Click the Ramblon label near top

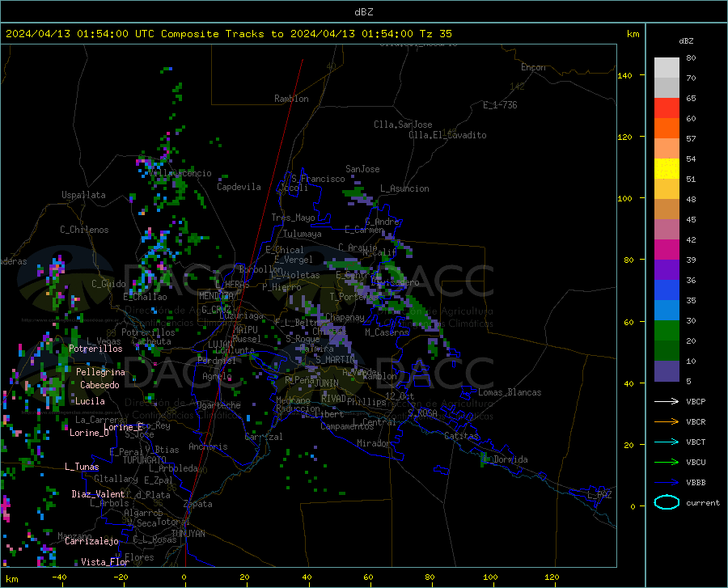pos(291,99)
